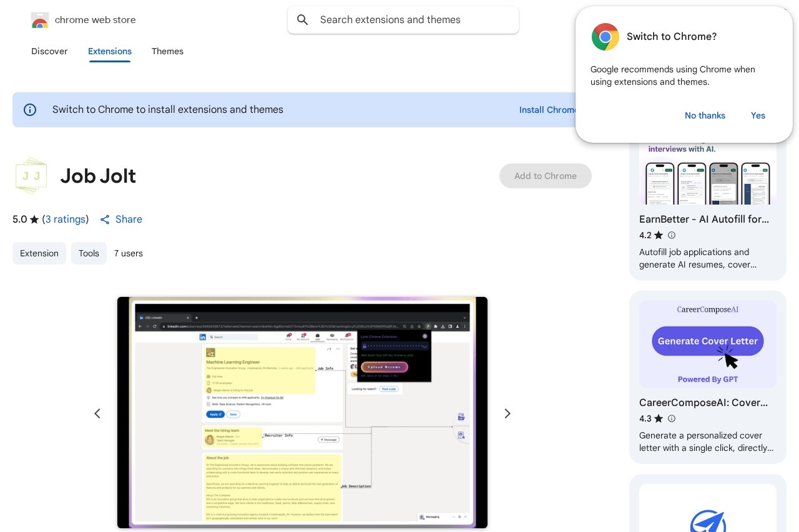799x532 pixels.
Task: Click info icon beside CareerComposeAI 4.3 rating
Action: coord(672,418)
